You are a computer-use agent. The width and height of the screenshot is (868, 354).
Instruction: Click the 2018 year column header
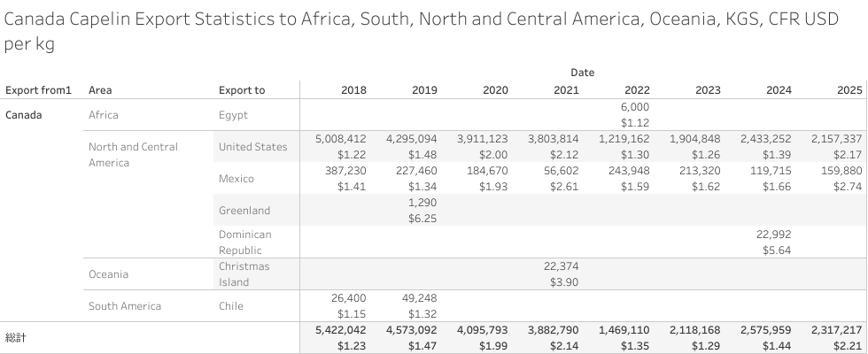[353, 90]
